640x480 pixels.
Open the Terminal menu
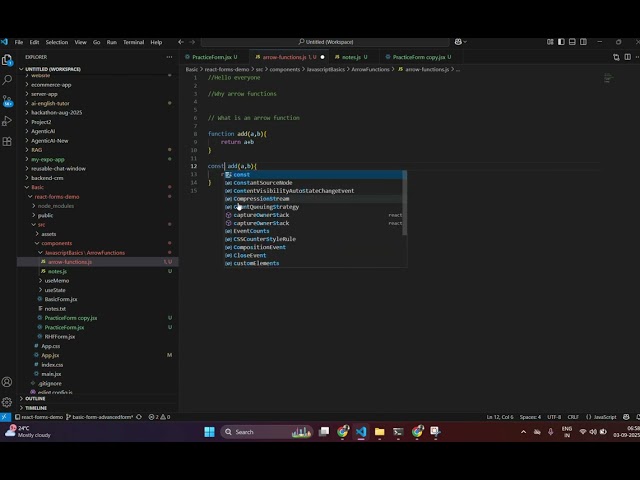133,42
